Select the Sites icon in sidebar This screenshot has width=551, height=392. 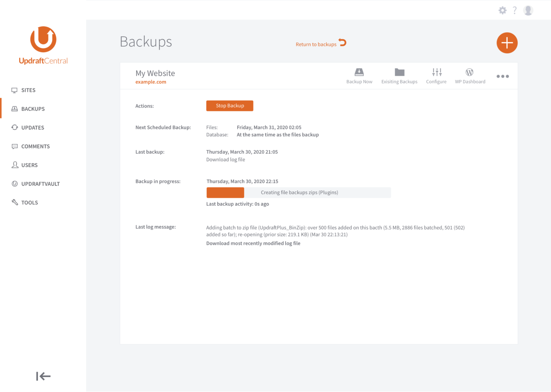(x=15, y=90)
